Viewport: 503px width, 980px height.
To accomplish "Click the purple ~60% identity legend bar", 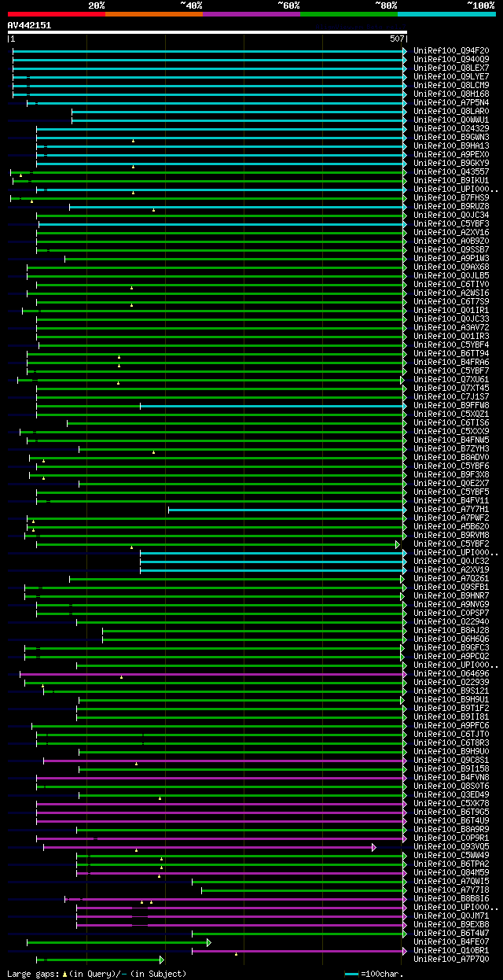I will pos(251,13).
